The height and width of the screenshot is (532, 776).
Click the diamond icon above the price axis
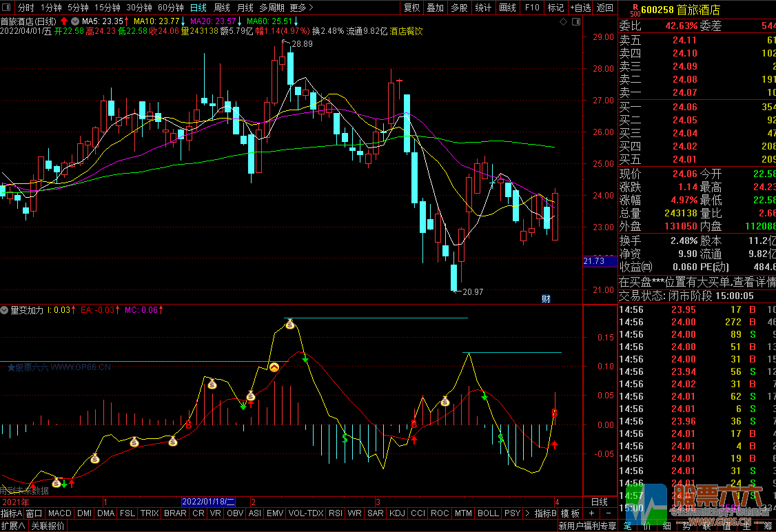[x=563, y=22]
